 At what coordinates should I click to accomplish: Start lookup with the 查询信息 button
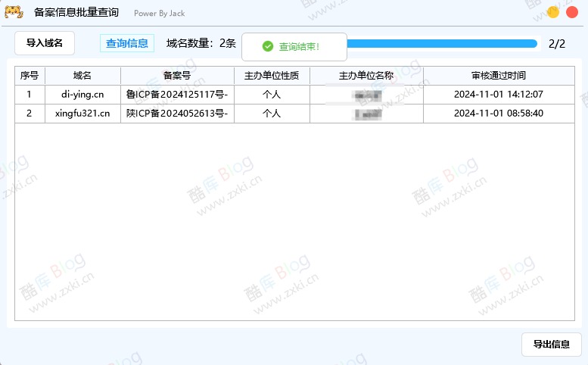click(x=127, y=43)
